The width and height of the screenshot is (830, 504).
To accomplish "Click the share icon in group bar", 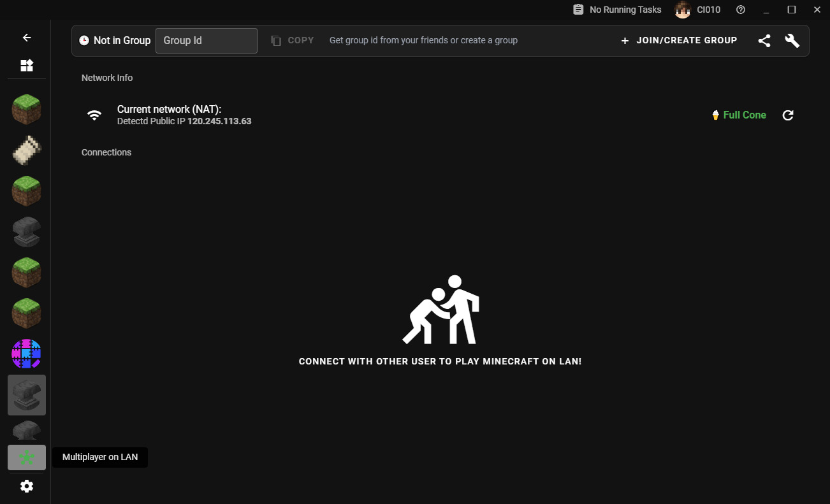I will coord(764,41).
